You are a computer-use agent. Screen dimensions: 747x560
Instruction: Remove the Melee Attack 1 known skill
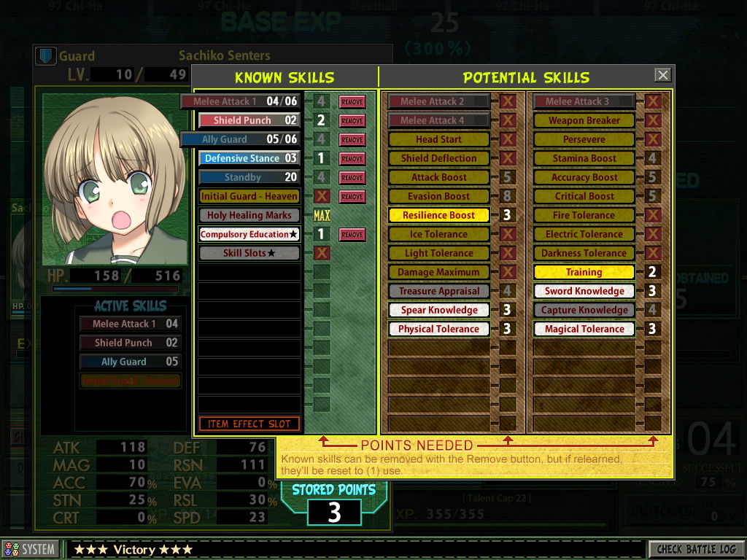(x=352, y=101)
